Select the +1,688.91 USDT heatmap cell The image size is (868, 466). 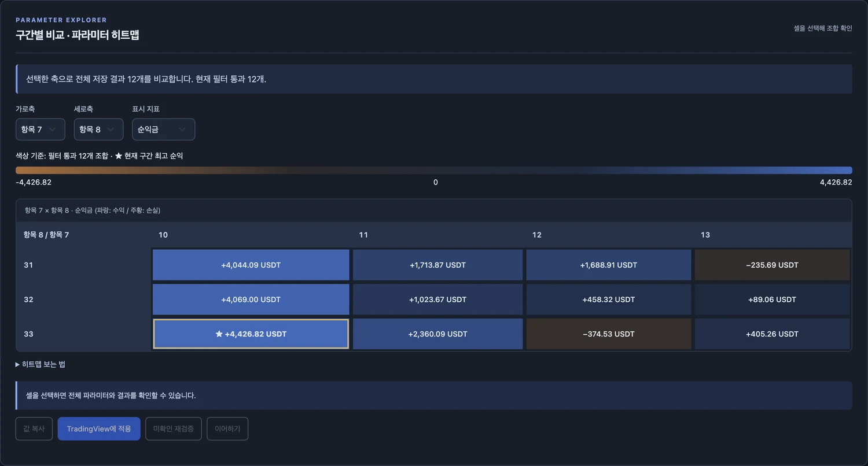point(609,265)
